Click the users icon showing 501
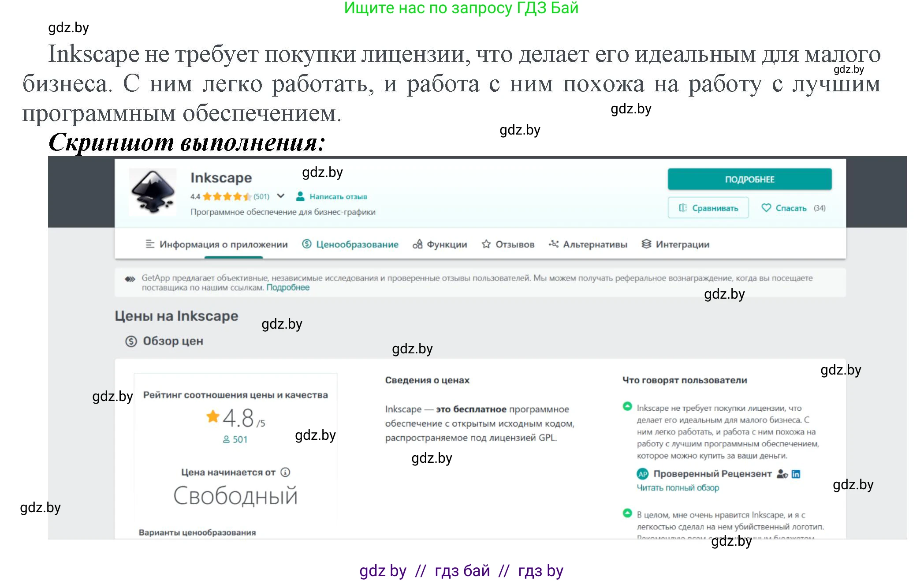The width and height of the screenshot is (924, 581). point(226,439)
